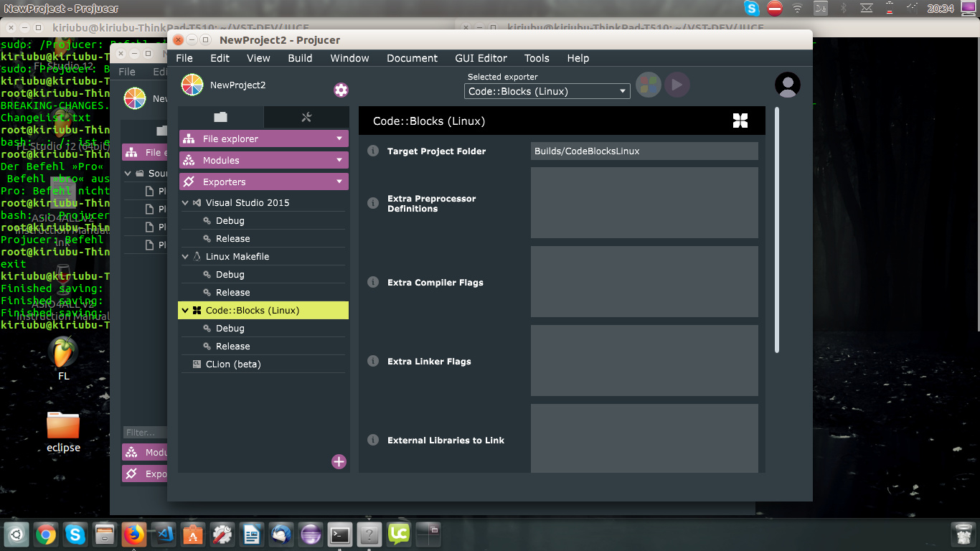This screenshot has width=980, height=551.
Task: Select Debug under Linux Makefile
Action: pos(230,274)
